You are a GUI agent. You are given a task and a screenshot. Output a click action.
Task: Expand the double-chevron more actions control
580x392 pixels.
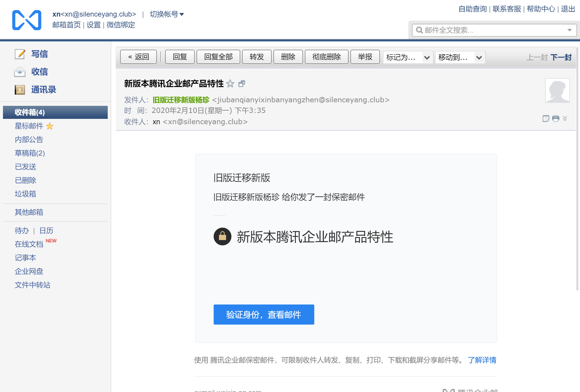tap(565, 119)
